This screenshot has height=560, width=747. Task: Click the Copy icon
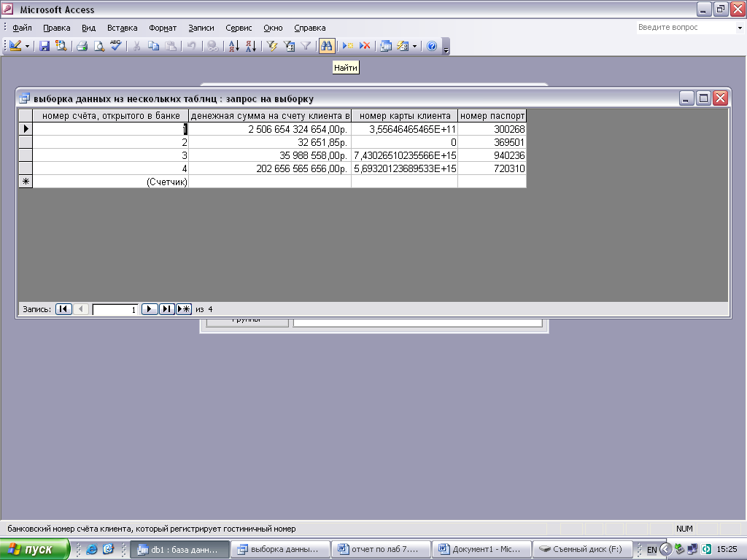[153, 46]
